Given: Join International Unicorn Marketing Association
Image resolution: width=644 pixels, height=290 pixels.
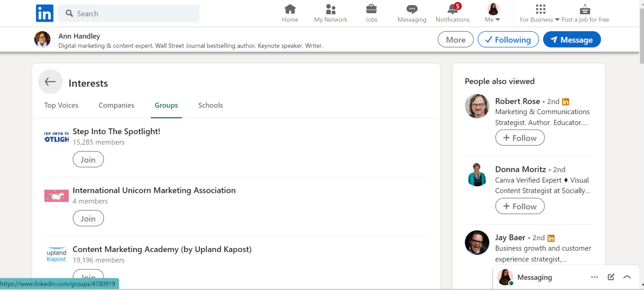Looking at the screenshot, I should [x=88, y=218].
